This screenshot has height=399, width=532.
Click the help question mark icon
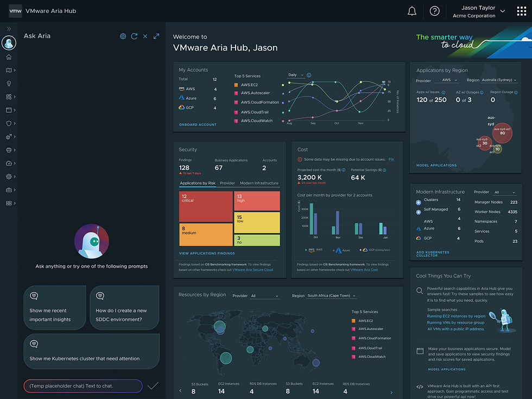tap(434, 11)
